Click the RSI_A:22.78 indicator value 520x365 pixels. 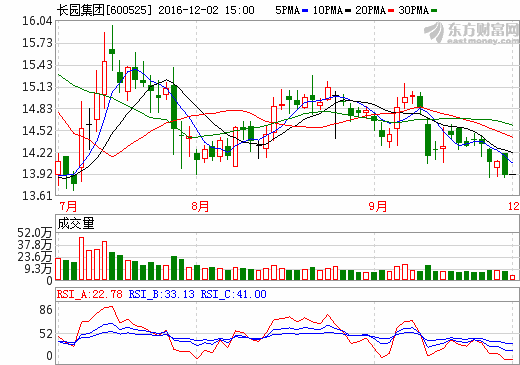pos(89,294)
